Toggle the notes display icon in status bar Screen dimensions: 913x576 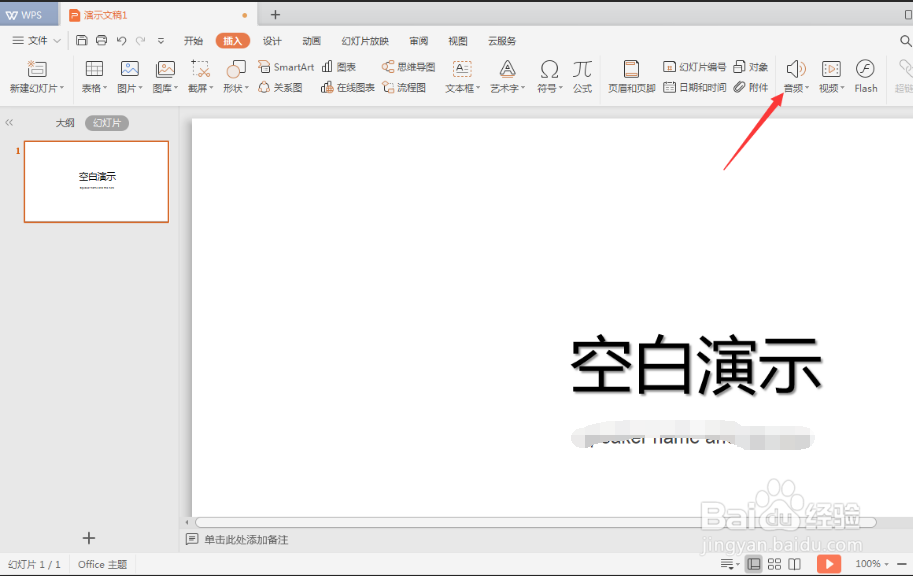point(730,564)
